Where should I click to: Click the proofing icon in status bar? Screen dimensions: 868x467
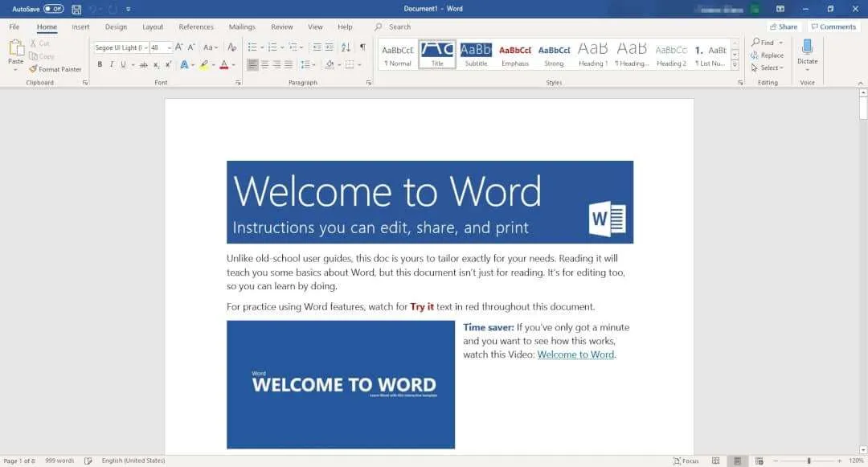point(88,461)
